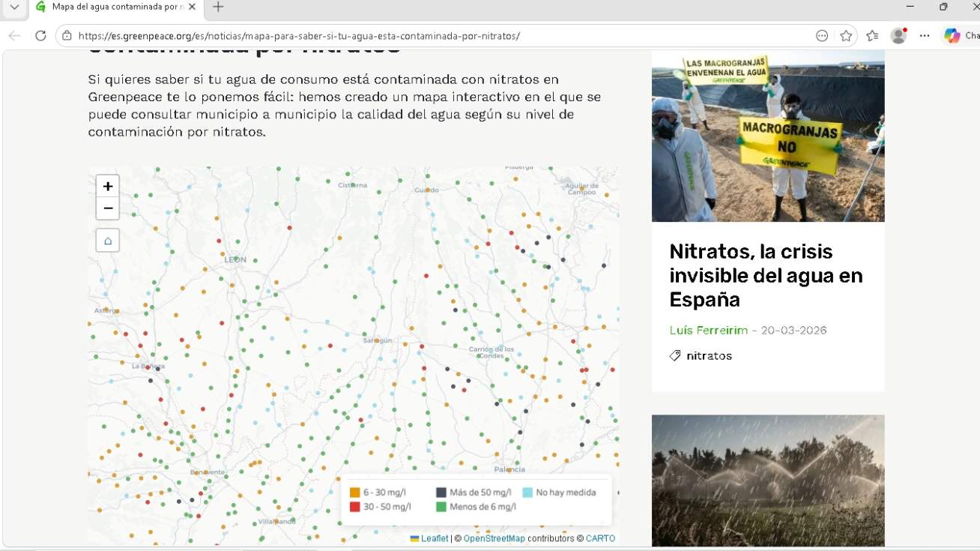Select the Mapa del agua contaminada tab

112,7
